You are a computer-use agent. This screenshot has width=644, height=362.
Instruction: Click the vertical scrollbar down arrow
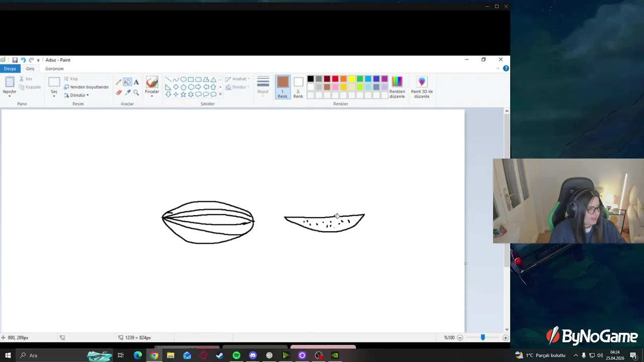507,329
